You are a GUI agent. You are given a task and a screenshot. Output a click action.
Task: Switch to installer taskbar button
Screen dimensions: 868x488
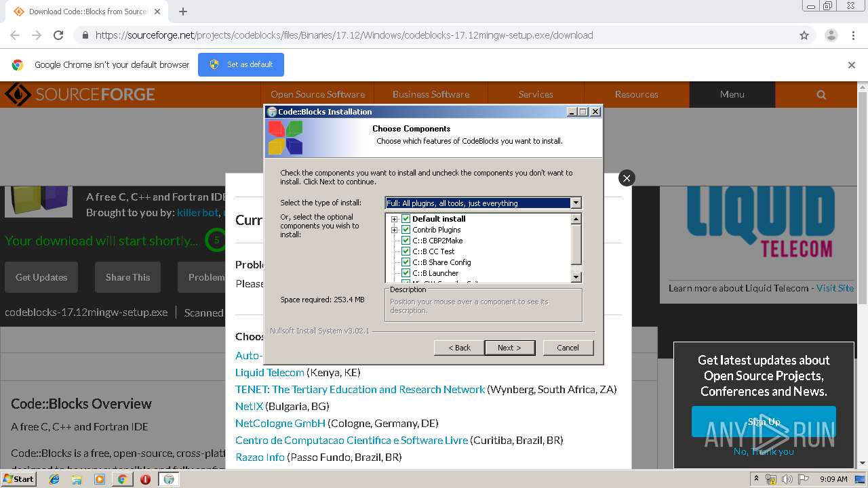point(169,479)
